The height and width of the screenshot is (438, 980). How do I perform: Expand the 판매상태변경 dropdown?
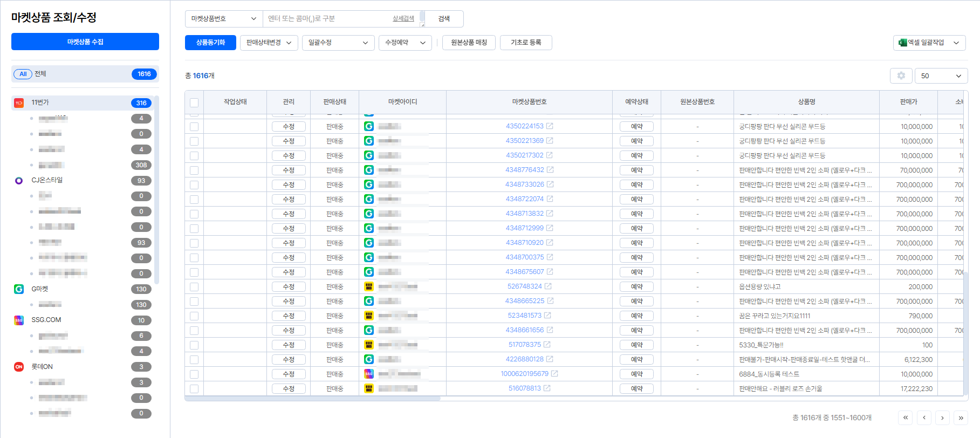[269, 43]
